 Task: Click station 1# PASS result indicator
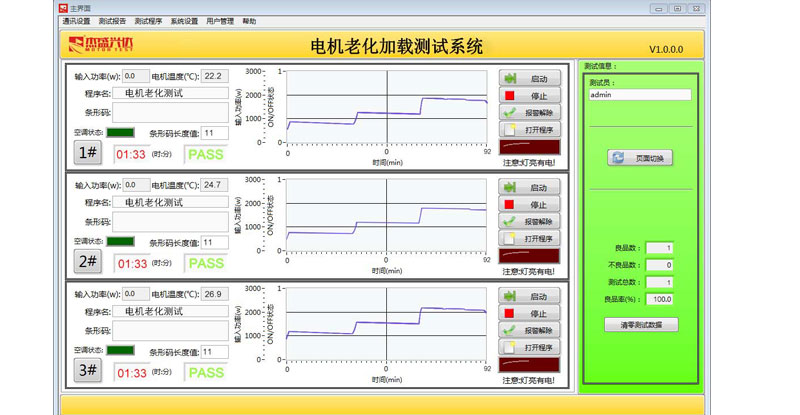coord(206,154)
